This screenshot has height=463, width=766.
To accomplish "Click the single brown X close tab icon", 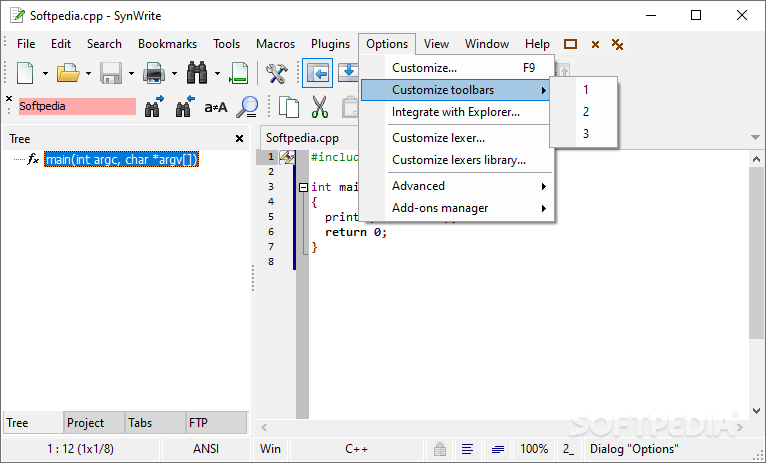I will pos(595,45).
